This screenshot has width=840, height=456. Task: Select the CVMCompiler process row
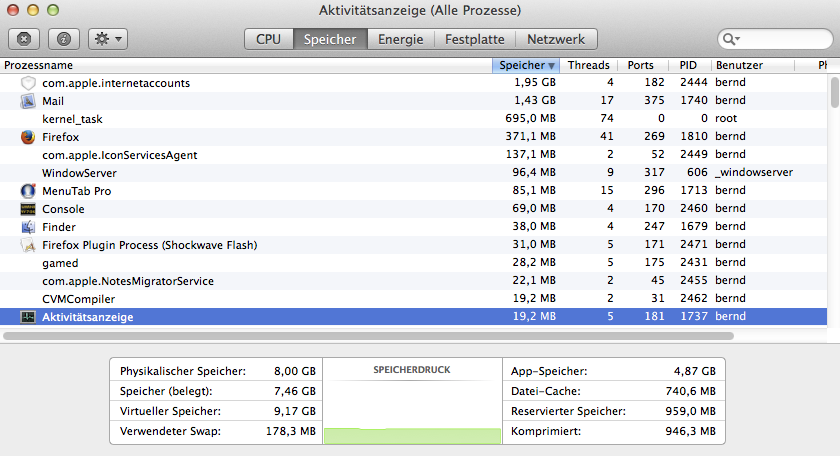pyautogui.click(x=413, y=298)
